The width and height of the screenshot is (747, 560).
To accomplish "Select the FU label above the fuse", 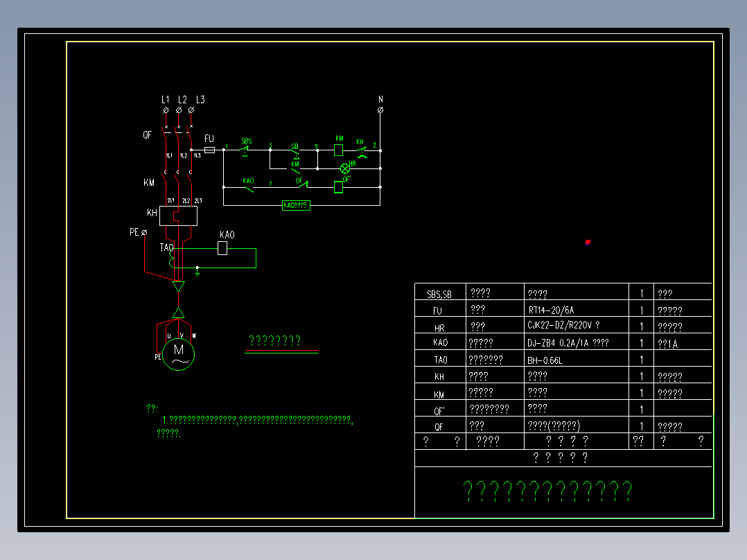I will [209, 139].
